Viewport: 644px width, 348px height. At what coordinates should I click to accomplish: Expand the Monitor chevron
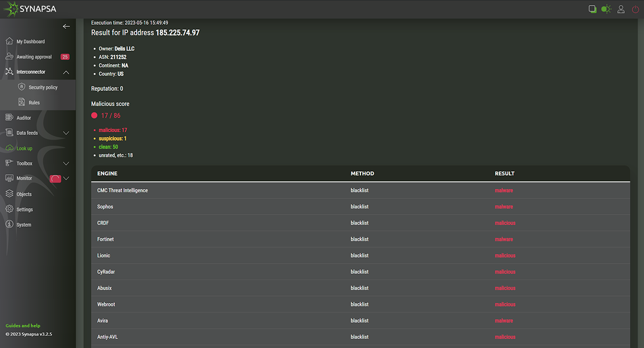point(66,178)
